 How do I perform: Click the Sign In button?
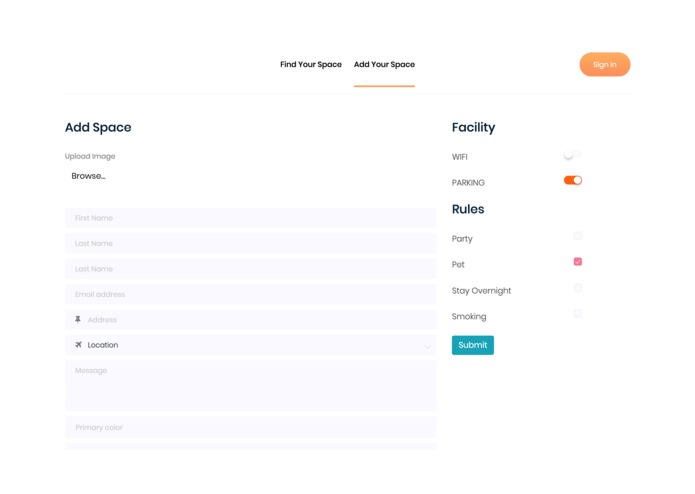pos(605,65)
